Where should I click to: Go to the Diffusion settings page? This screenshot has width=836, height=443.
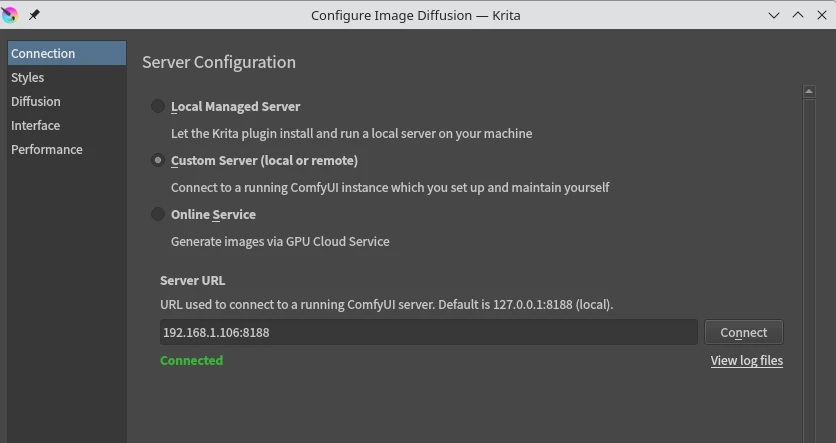click(x=36, y=102)
